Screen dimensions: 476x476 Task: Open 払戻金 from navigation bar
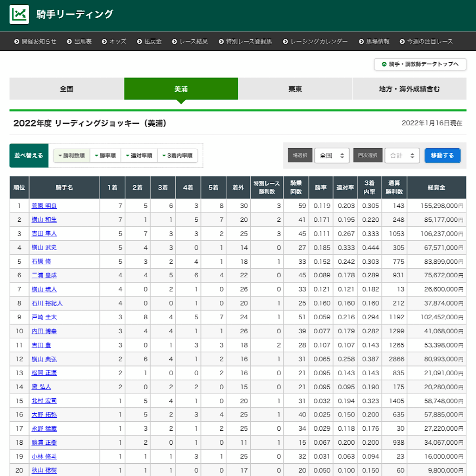[149, 41]
